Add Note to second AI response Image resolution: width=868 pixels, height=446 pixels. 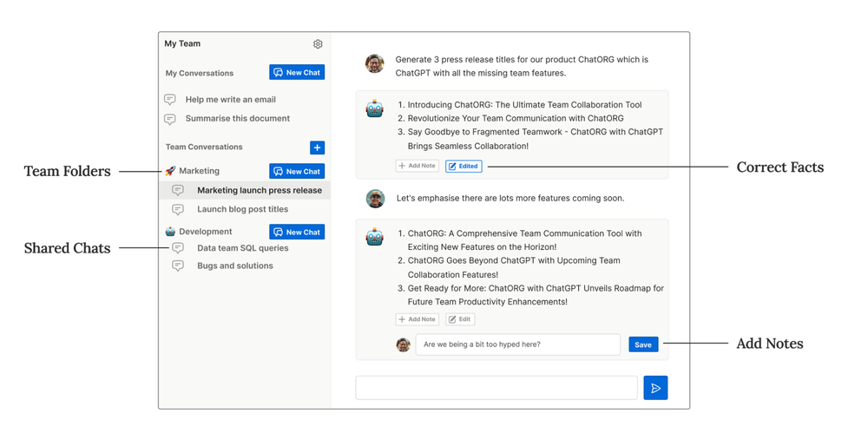[x=418, y=319]
